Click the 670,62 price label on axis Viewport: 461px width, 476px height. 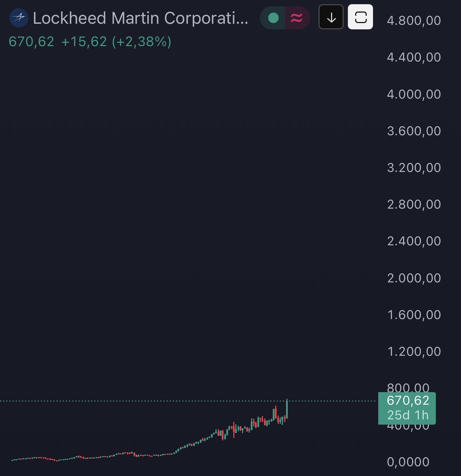click(408, 401)
